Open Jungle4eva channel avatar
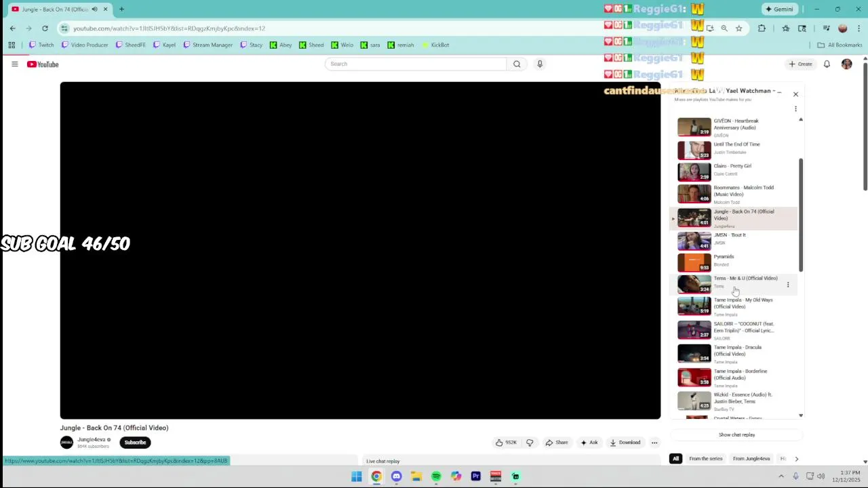 (x=66, y=443)
